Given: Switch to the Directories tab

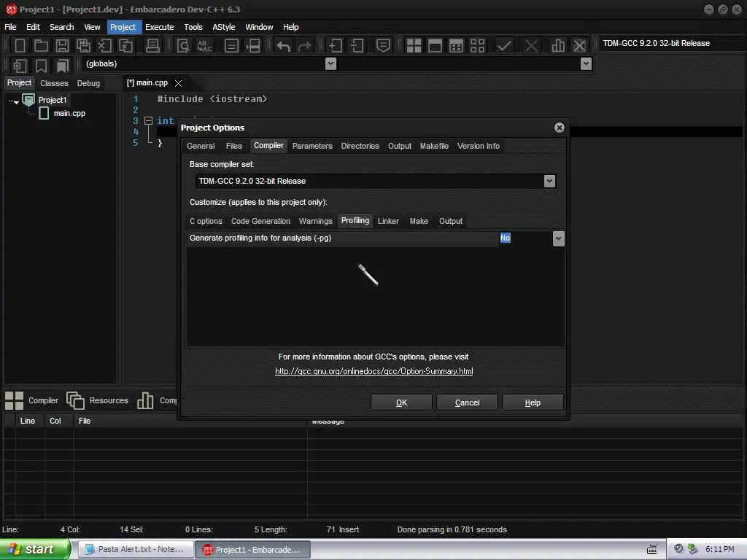Looking at the screenshot, I should tap(360, 146).
